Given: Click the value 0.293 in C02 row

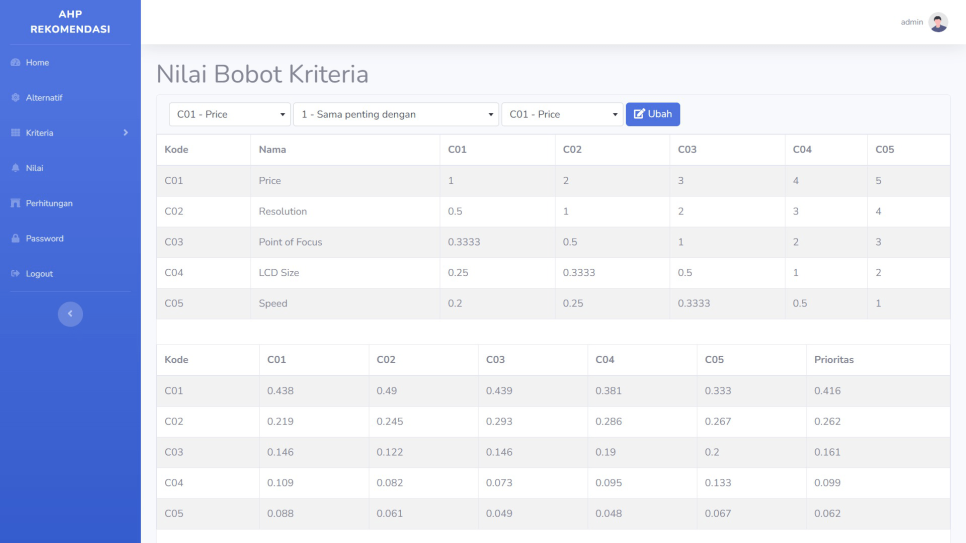Looking at the screenshot, I should pos(499,422).
